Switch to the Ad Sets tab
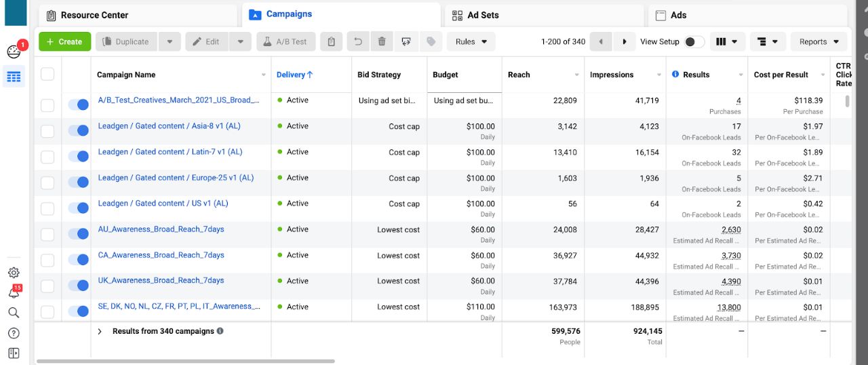868x365 pixels. pos(544,15)
